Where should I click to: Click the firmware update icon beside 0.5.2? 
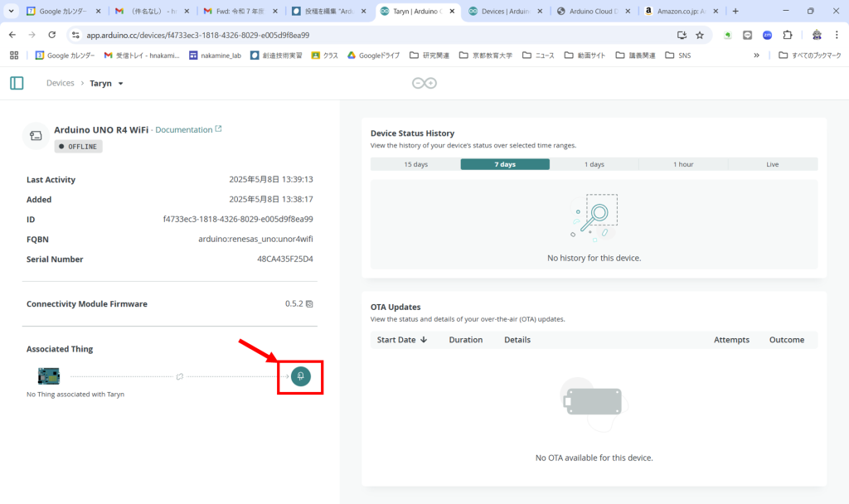[309, 304]
